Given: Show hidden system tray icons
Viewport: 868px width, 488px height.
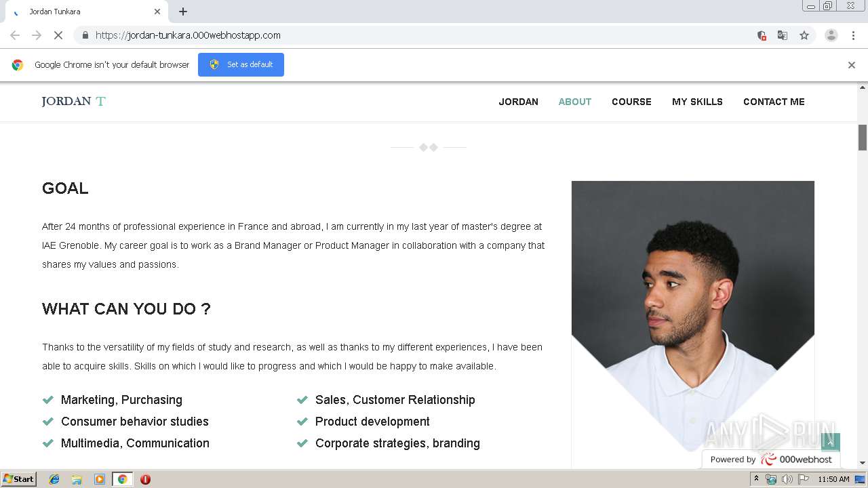Looking at the screenshot, I should tap(756, 479).
